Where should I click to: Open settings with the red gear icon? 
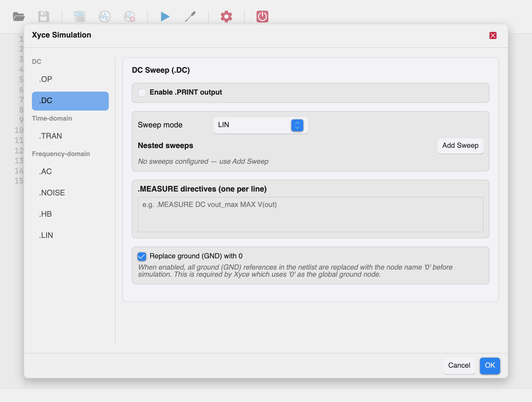(226, 17)
